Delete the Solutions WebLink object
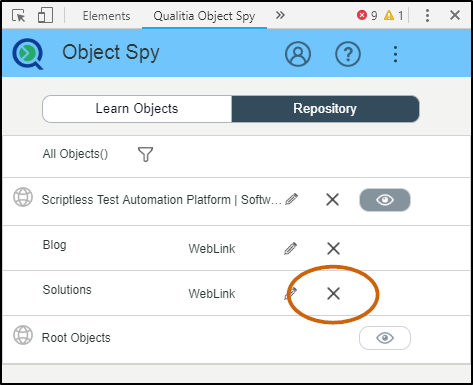Screen dimensions: 473x385 333,294
